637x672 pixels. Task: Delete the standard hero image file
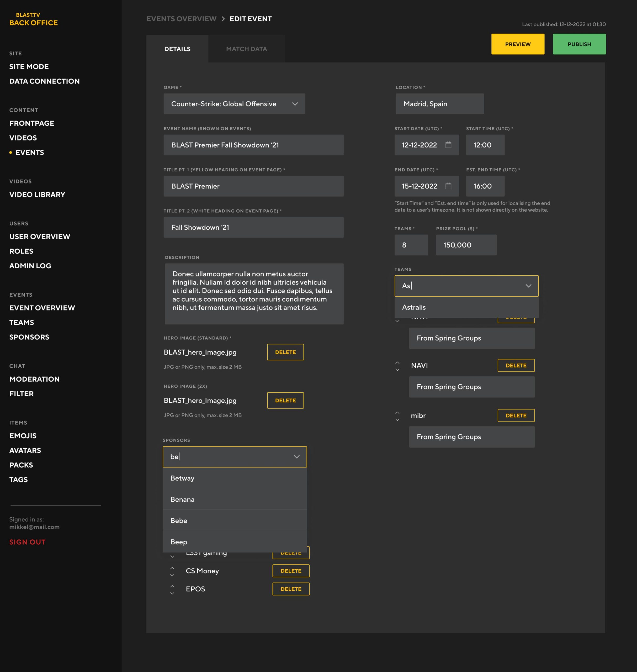[285, 352]
